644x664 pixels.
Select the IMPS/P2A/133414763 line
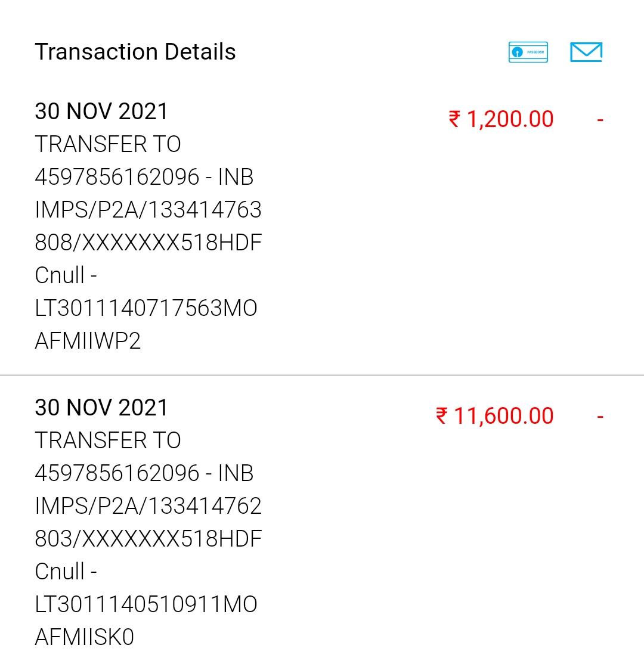148,210
